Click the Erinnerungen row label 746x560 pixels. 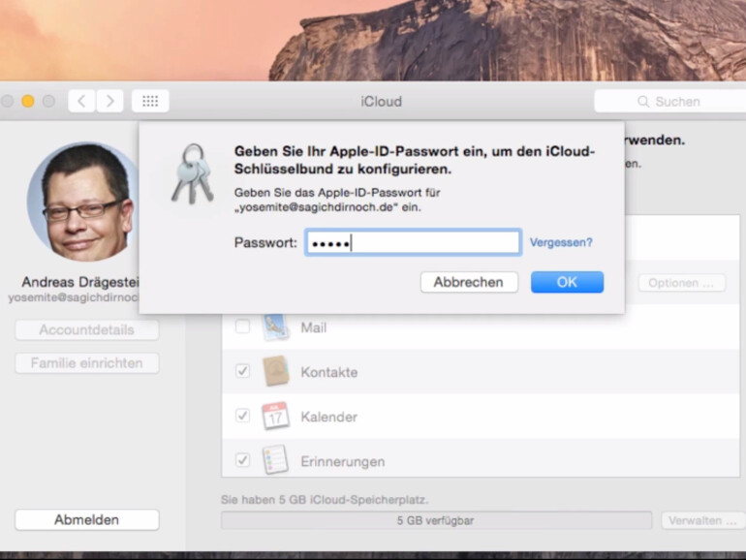click(x=343, y=461)
